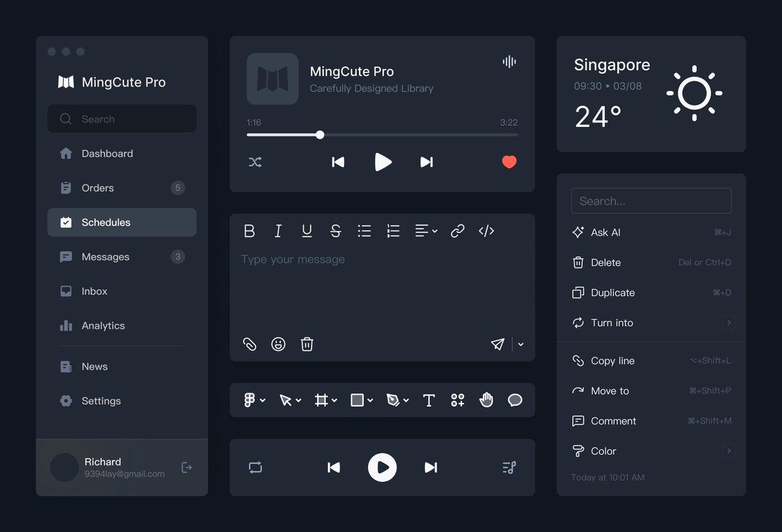Toggle bold formatting in message editor

coord(249,231)
